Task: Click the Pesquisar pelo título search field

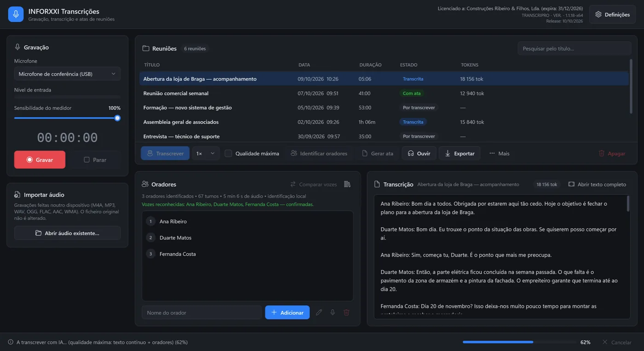Action: click(575, 48)
